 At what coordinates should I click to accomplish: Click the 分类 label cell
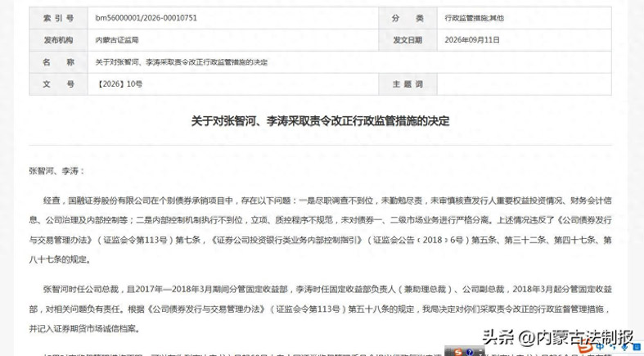(408, 18)
